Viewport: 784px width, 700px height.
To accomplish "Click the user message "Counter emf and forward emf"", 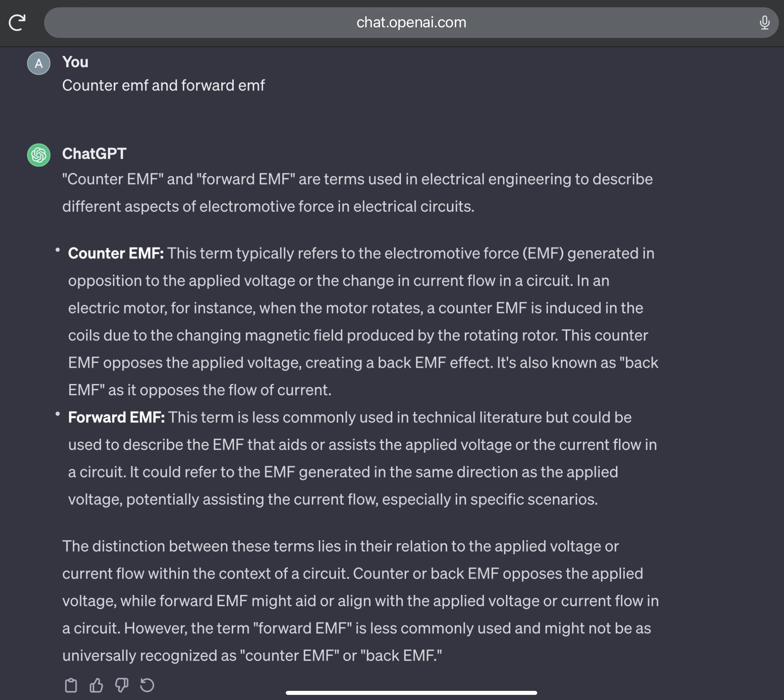I will click(163, 85).
